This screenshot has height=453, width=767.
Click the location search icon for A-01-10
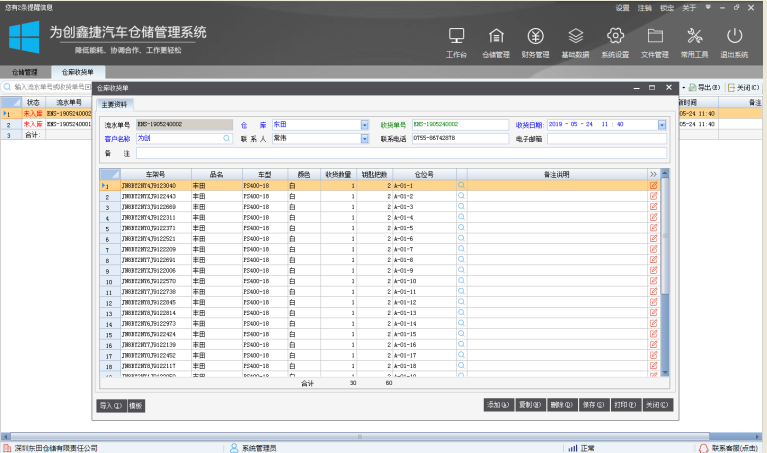point(461,281)
